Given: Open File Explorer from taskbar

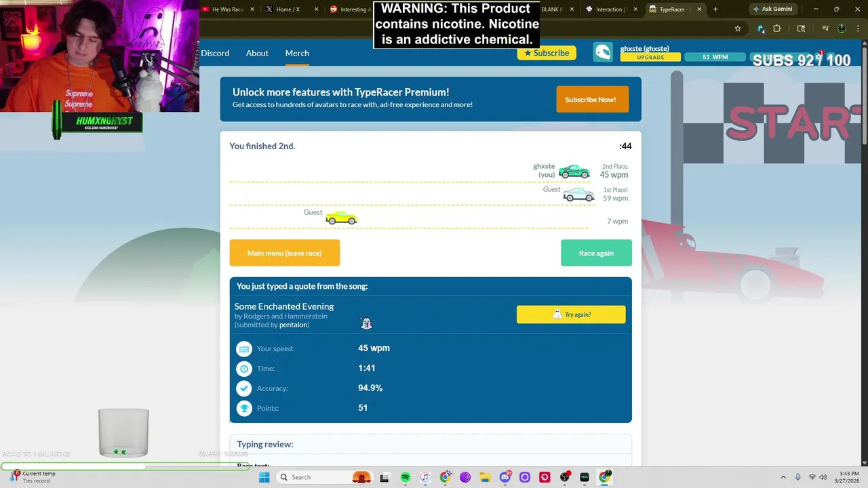Looking at the screenshot, I should click(485, 477).
